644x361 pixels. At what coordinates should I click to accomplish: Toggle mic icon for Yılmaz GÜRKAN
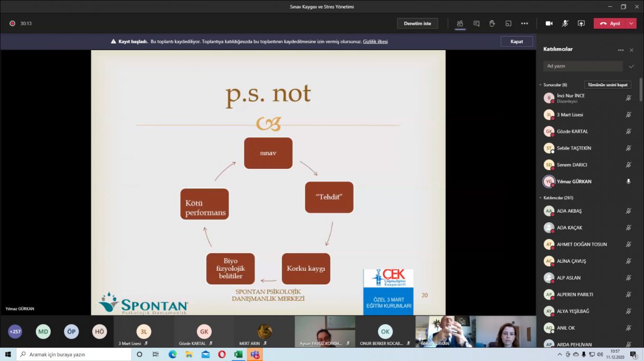tap(629, 182)
